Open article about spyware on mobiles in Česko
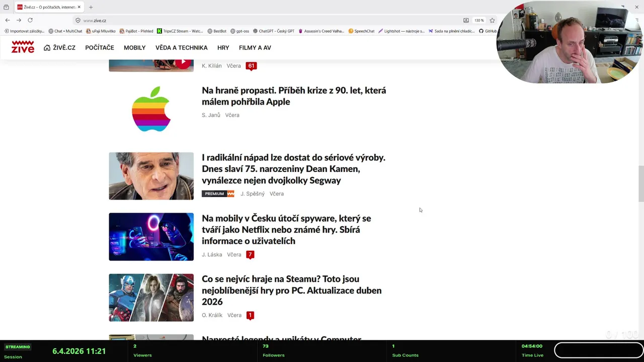Viewport: 644px width, 362px height. [x=286, y=230]
